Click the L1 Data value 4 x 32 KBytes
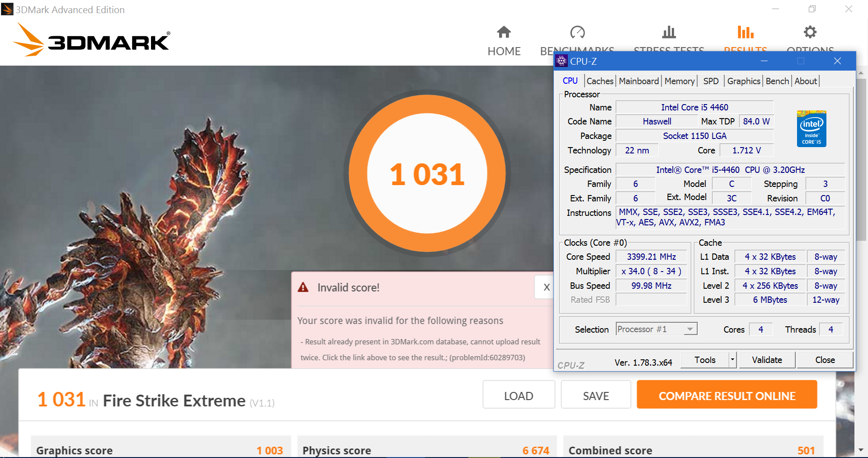The height and width of the screenshot is (458, 868). tap(770, 257)
